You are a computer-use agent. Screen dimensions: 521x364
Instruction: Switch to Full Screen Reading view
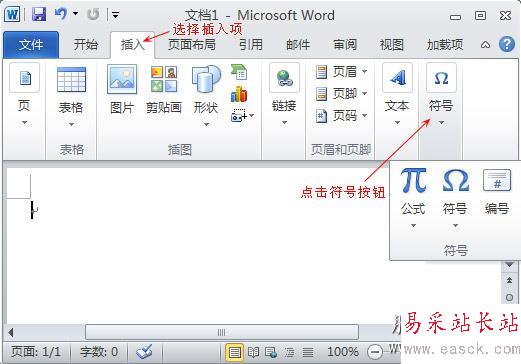tap(253, 352)
